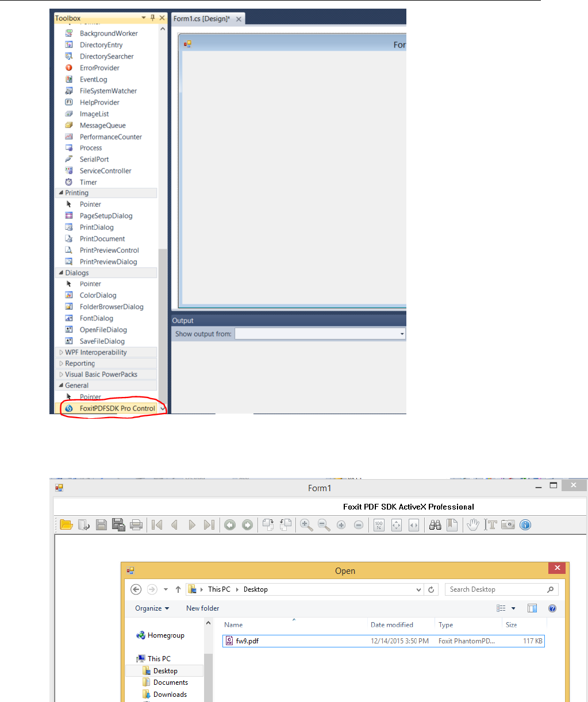
Task: Open the change view dropdown arrow
Action: (513, 608)
